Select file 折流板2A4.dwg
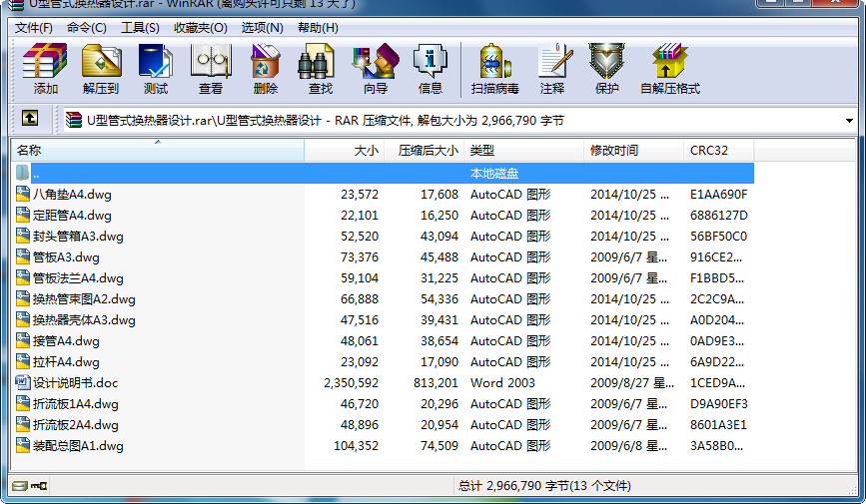866x504 pixels. (x=76, y=425)
